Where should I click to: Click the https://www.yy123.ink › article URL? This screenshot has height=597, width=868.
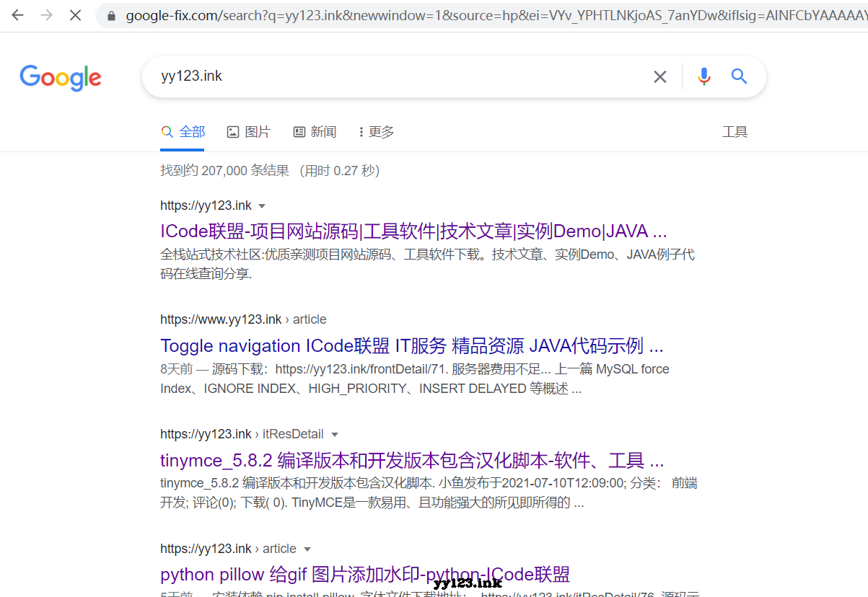coord(243,319)
